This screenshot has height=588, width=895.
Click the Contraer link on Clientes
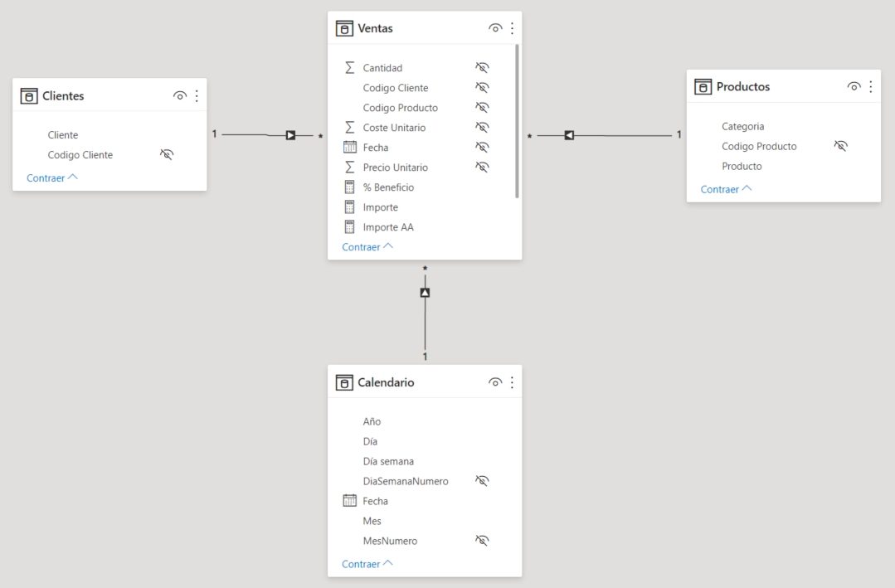tap(47, 177)
